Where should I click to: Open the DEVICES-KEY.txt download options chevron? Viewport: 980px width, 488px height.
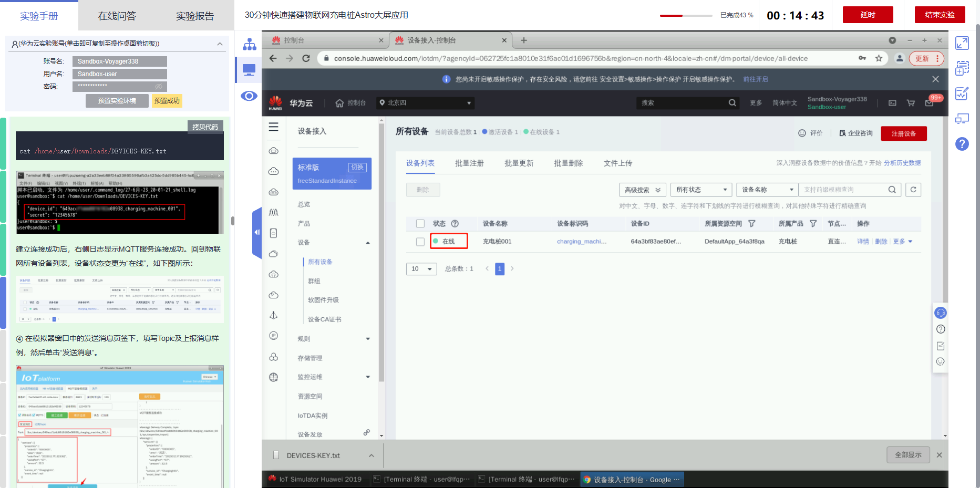click(x=372, y=455)
